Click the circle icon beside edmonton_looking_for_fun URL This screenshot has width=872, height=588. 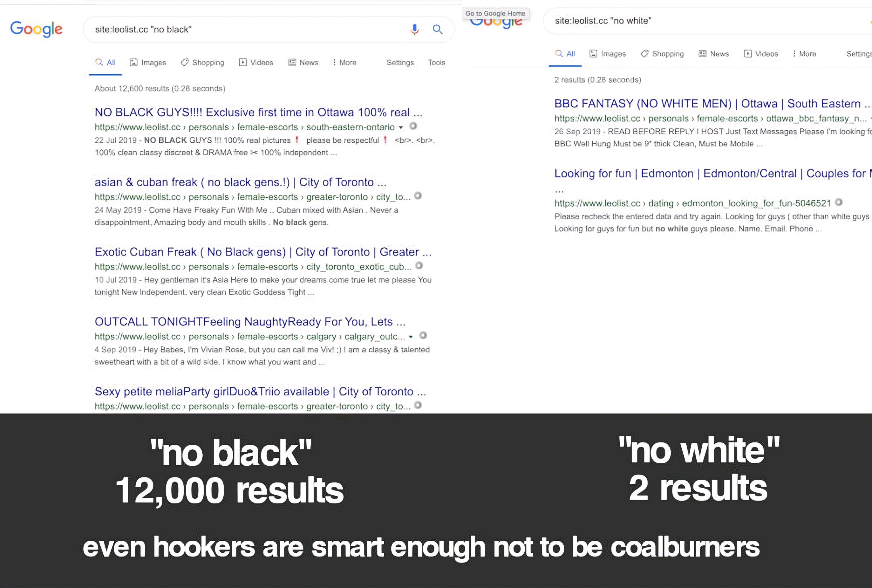(839, 202)
